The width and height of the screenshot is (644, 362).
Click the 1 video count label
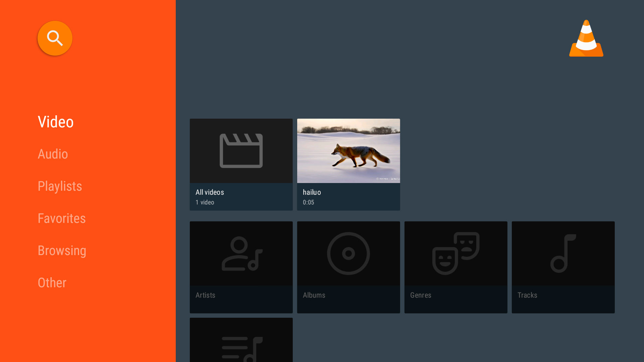205,202
